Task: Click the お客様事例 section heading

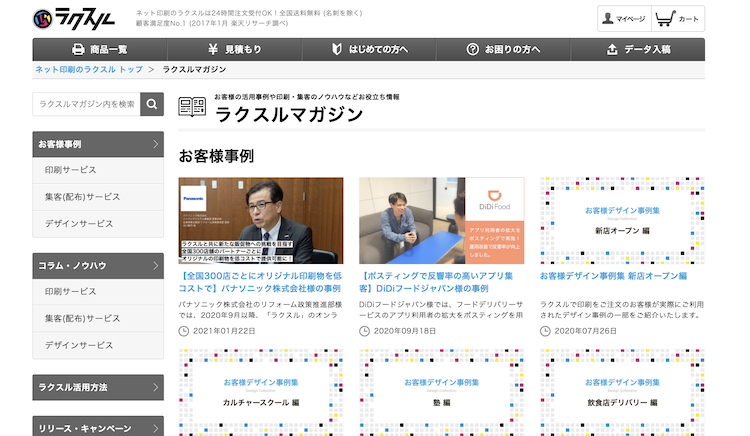Action: coord(216,156)
